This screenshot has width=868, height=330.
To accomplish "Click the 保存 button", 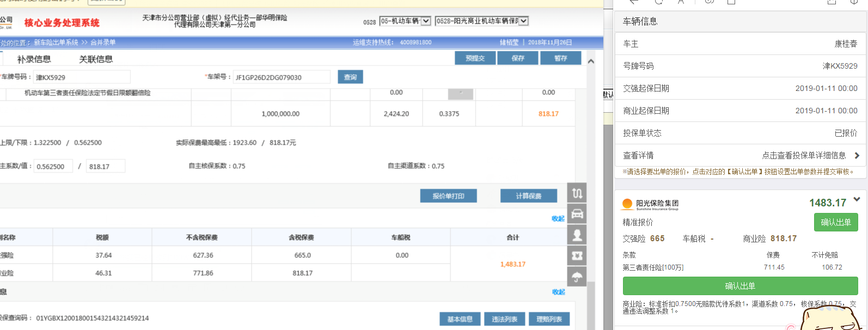I will click(x=518, y=58).
